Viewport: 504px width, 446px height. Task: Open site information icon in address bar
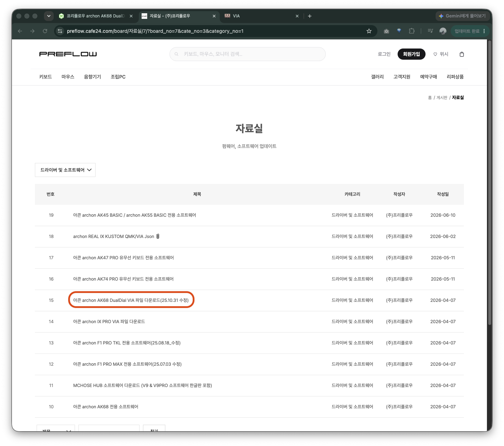(x=60, y=31)
